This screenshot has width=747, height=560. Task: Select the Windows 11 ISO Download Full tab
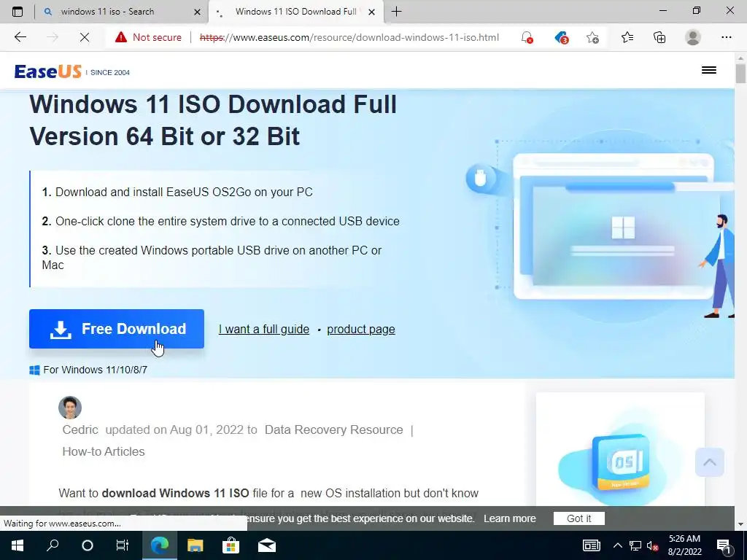click(296, 12)
